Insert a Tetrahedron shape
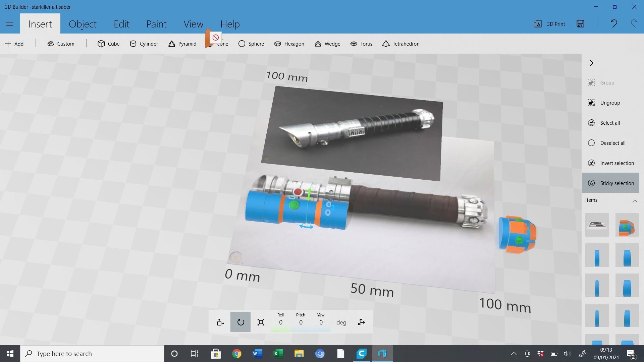 (x=401, y=44)
